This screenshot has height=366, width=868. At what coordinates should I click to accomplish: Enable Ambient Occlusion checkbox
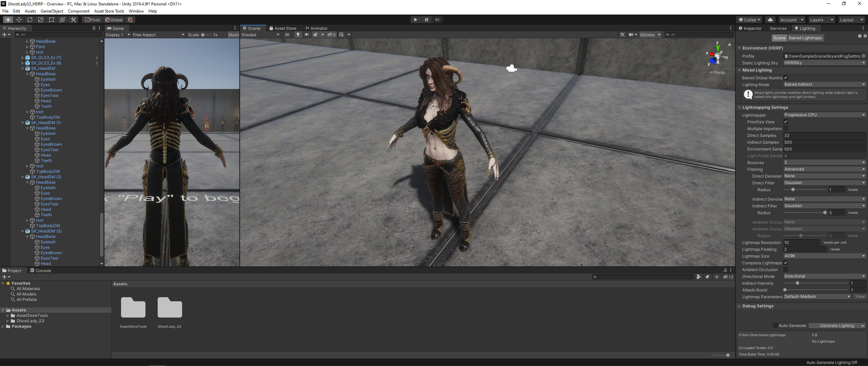tap(786, 269)
